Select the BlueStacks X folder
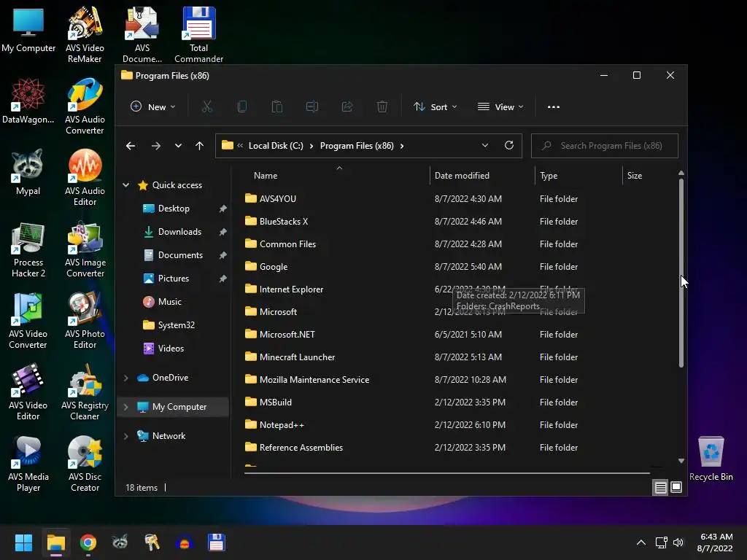Viewport: 747px width, 560px height. click(284, 222)
